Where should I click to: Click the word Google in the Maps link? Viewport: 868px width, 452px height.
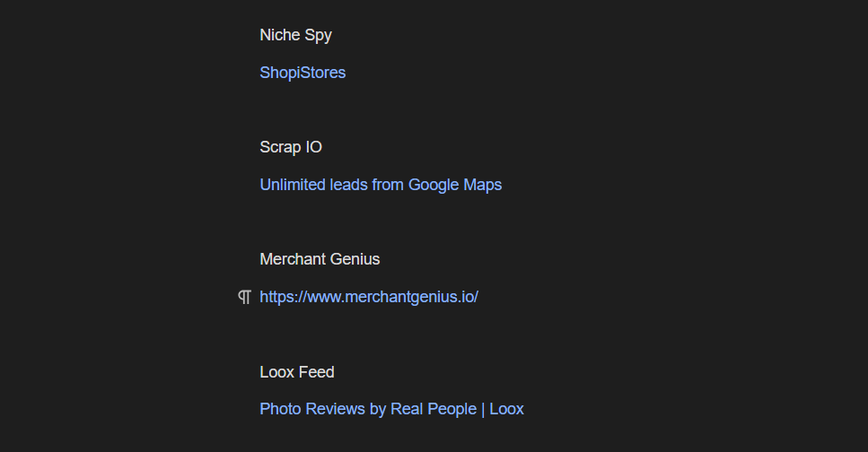[x=434, y=185]
